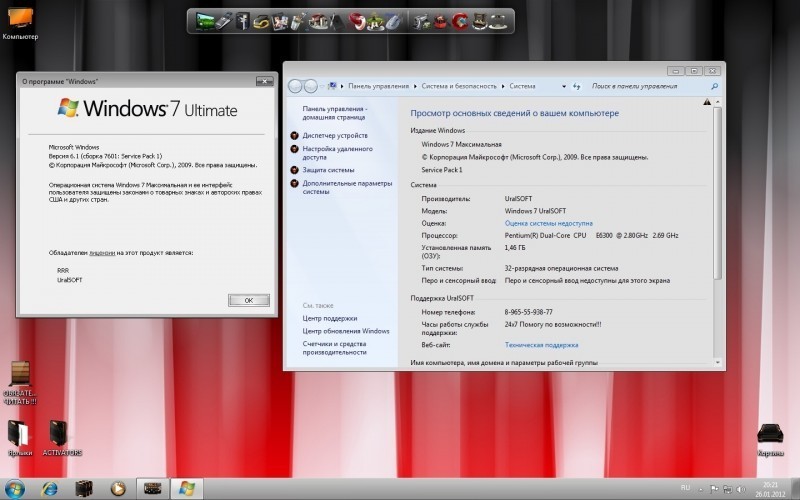This screenshot has width=800, height=500.
Task: Click Система breadcrumb segment
Action: click(x=522, y=86)
